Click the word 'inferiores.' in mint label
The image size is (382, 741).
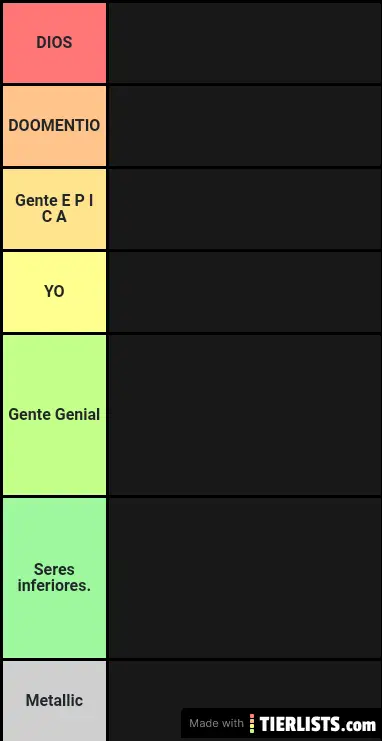pos(54,586)
